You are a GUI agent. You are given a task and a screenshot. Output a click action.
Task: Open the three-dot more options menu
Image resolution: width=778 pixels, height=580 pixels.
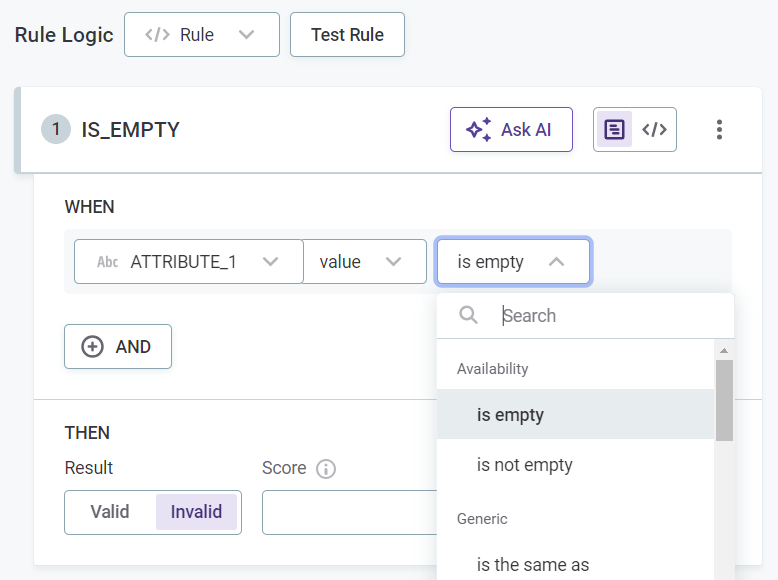point(718,130)
